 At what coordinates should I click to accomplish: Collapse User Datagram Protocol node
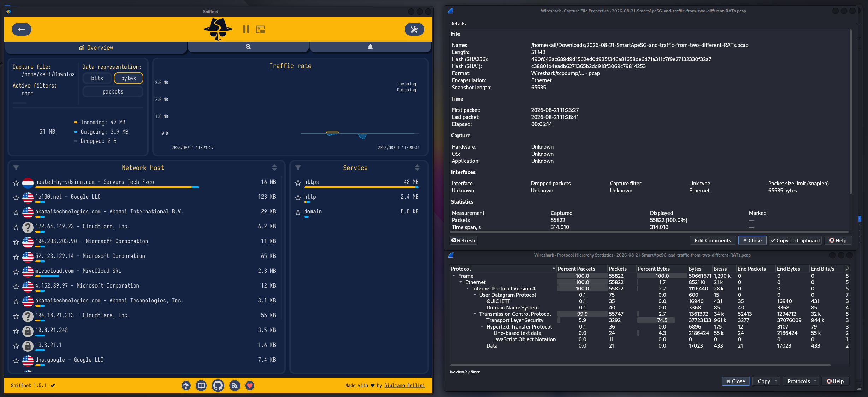(x=475, y=295)
